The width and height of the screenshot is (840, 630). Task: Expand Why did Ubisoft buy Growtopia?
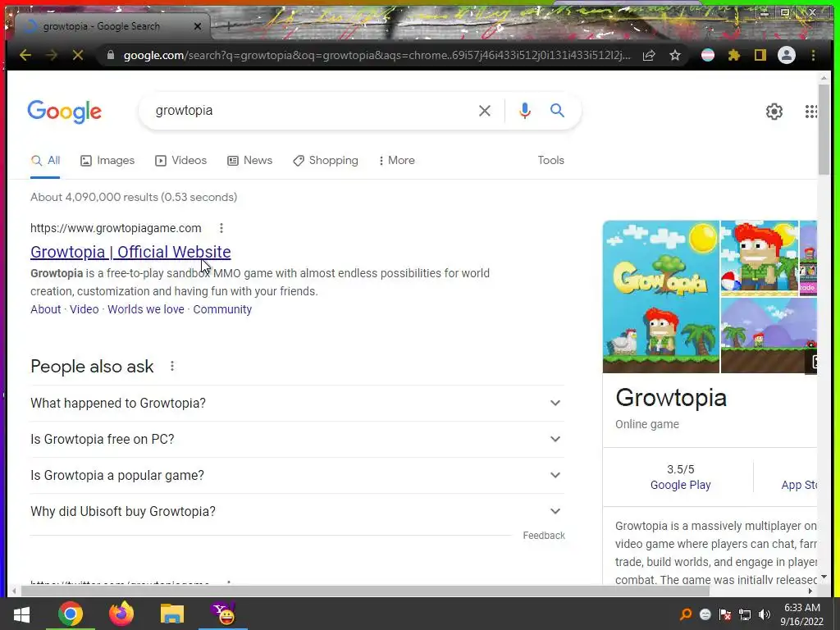[297, 512]
